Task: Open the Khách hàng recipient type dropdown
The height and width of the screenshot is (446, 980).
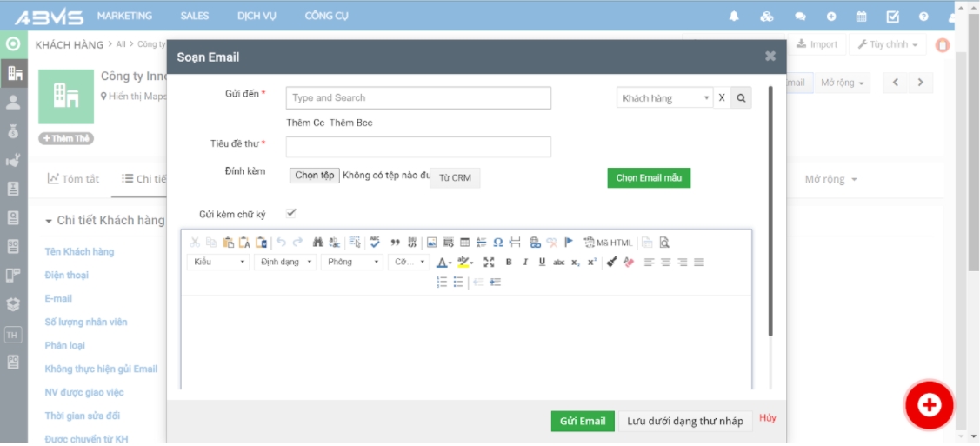Action: [665, 98]
